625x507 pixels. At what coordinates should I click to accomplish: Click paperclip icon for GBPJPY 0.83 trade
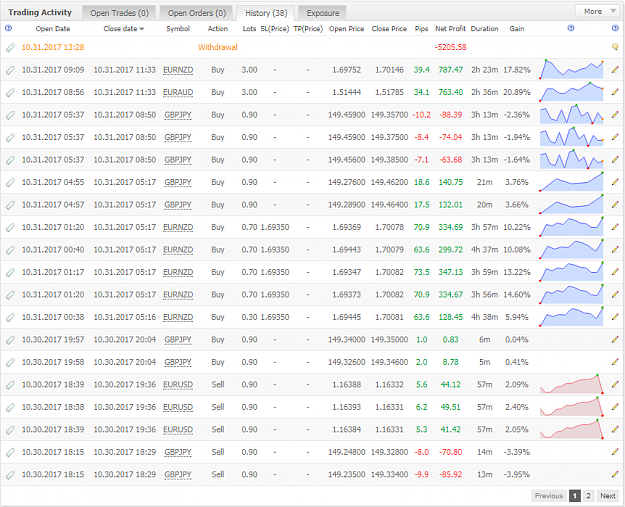(x=10, y=340)
